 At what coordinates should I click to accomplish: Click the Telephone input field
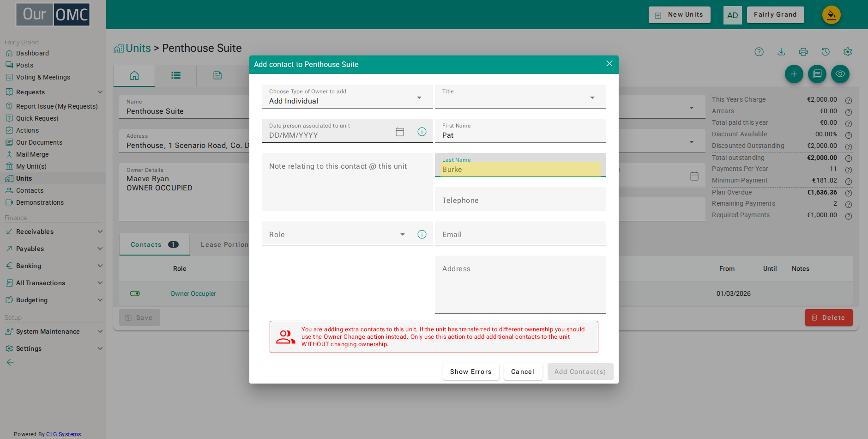pyautogui.click(x=520, y=199)
